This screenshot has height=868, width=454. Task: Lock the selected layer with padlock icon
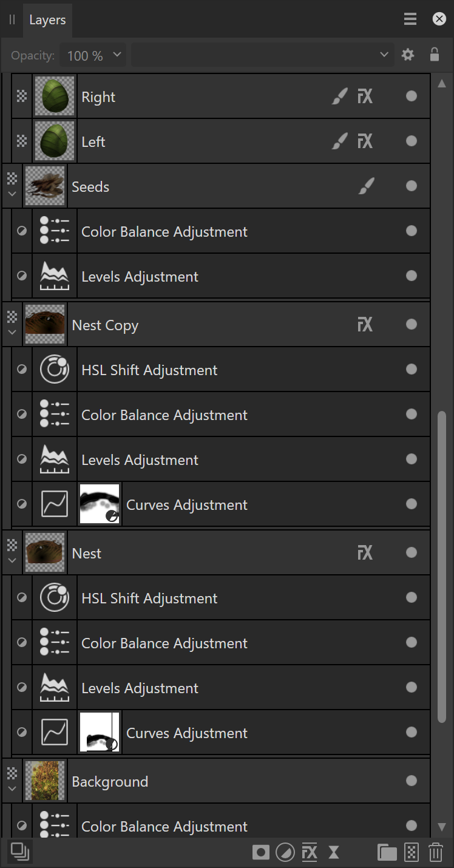(x=435, y=55)
